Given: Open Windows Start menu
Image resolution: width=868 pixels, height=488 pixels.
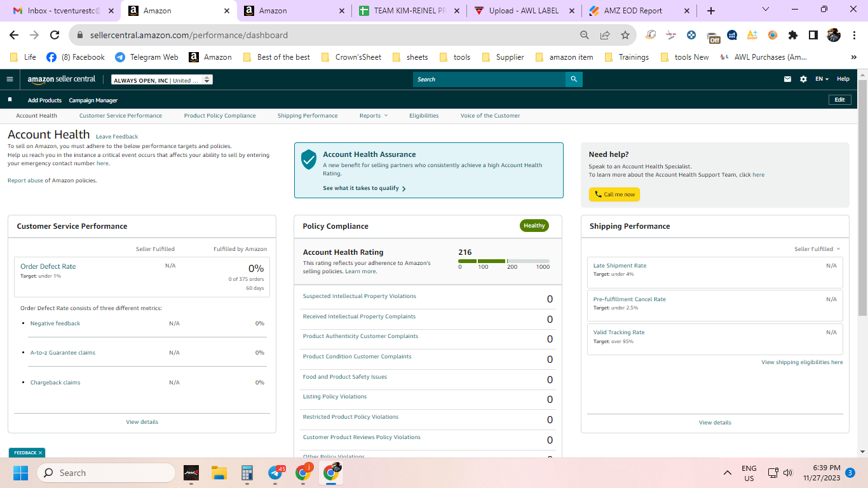Looking at the screenshot, I should click(x=21, y=473).
